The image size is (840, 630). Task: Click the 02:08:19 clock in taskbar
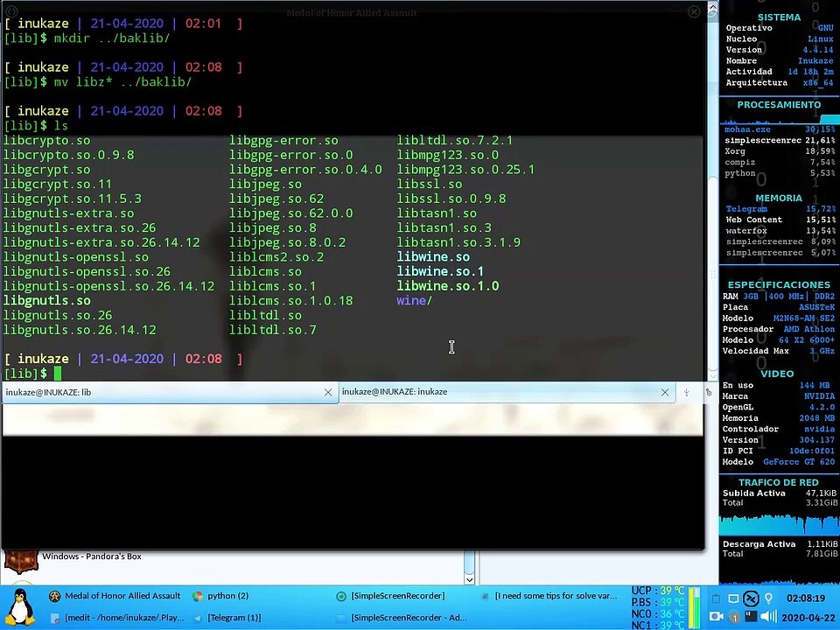[x=806, y=598]
